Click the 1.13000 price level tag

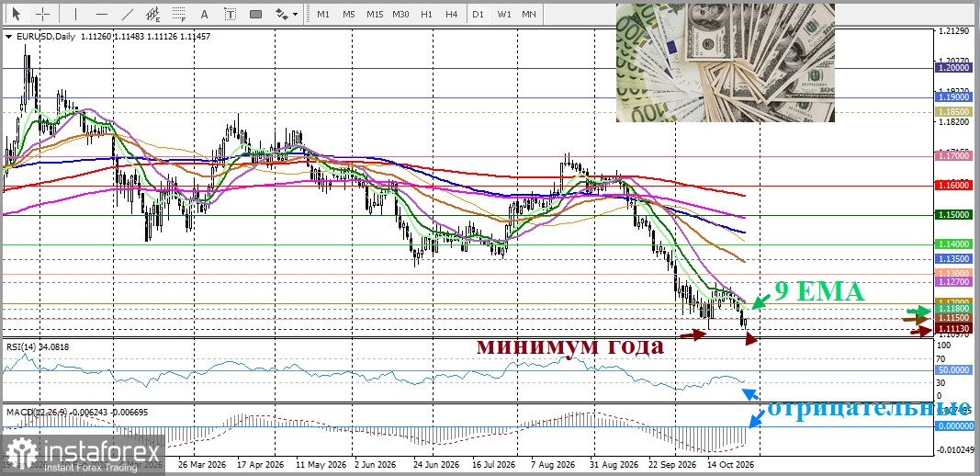953,274
